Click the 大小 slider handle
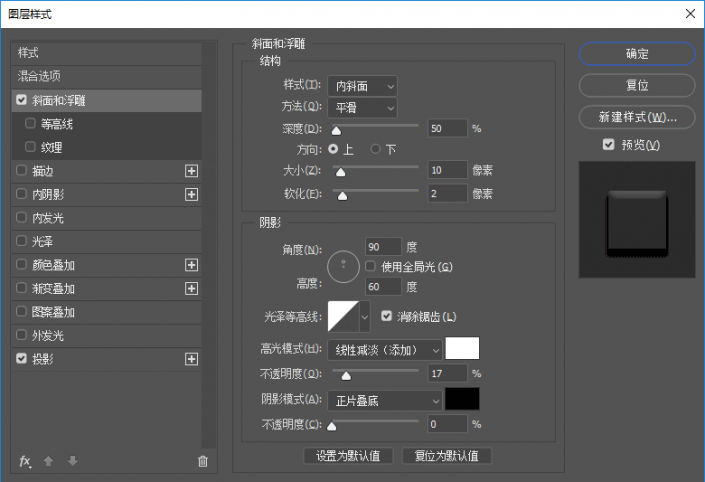The width and height of the screenshot is (705, 482). [340, 172]
